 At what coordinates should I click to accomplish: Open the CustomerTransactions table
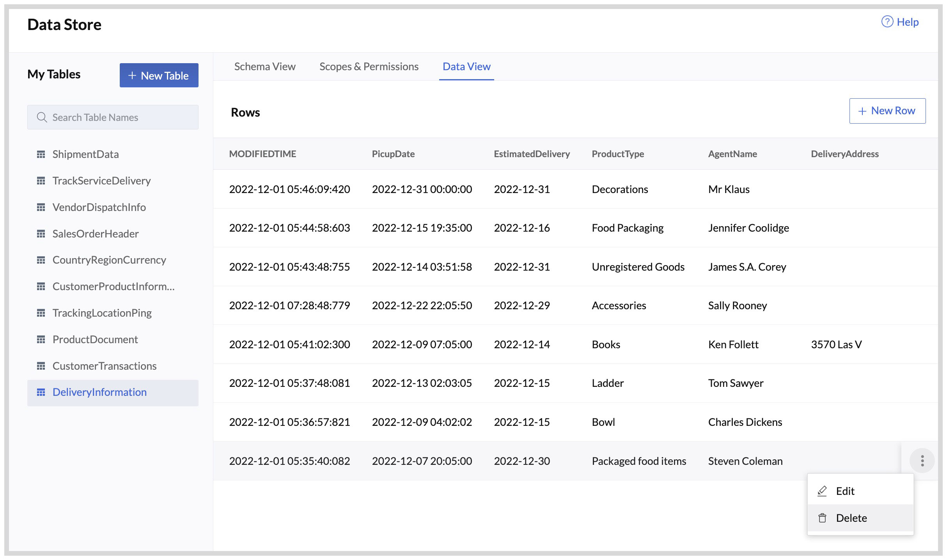pyautogui.click(x=105, y=366)
